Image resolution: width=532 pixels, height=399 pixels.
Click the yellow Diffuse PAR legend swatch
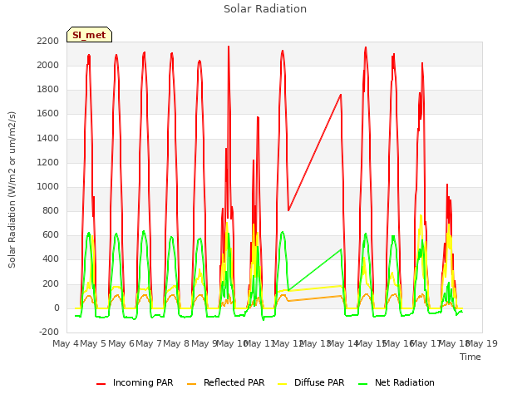click(x=283, y=384)
